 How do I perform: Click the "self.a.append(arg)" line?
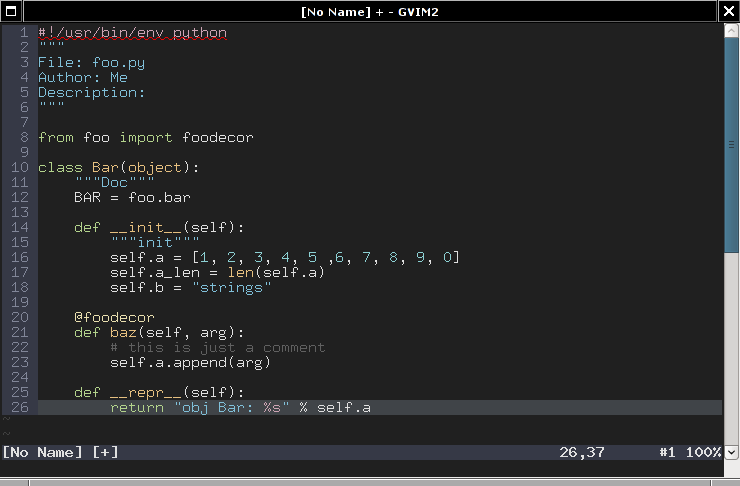190,362
